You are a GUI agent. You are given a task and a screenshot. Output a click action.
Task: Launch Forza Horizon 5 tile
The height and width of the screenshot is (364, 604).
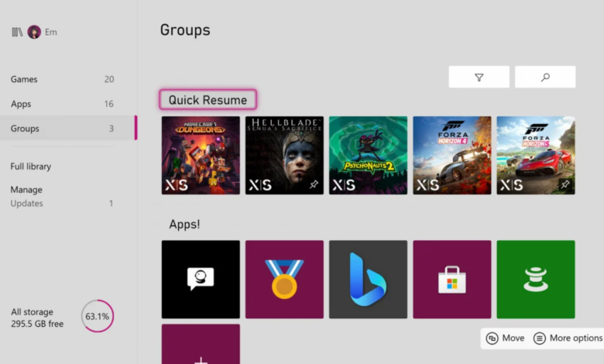[535, 155]
